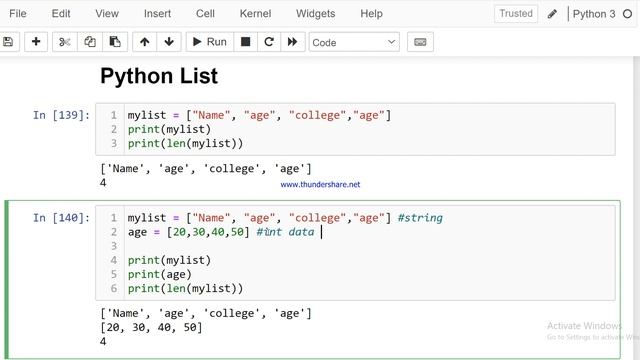Click the print(age) line in cell 140
The image size is (640, 360).
click(x=160, y=274)
